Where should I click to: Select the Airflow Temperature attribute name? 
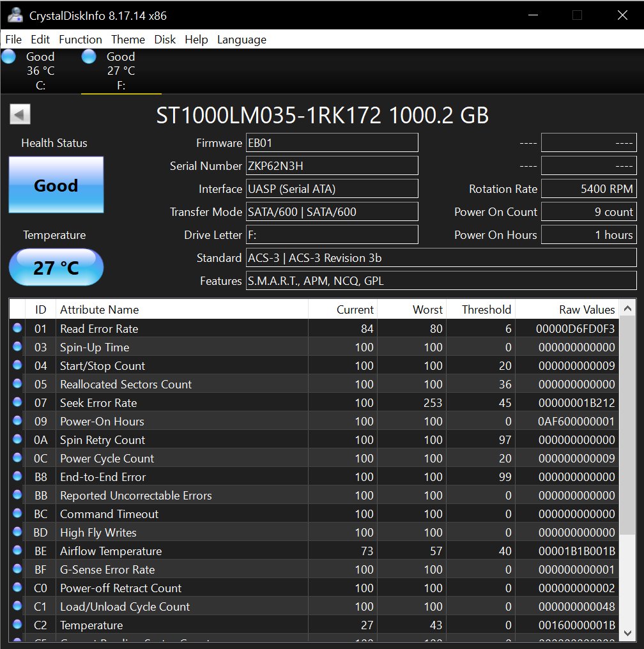click(x=111, y=551)
